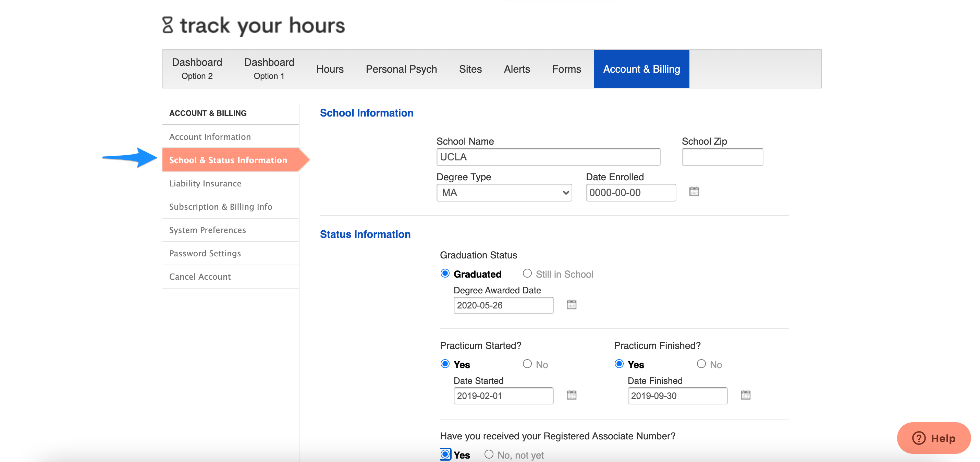The width and height of the screenshot is (980, 462).
Task: Open the Sites tab
Action: pos(470,69)
